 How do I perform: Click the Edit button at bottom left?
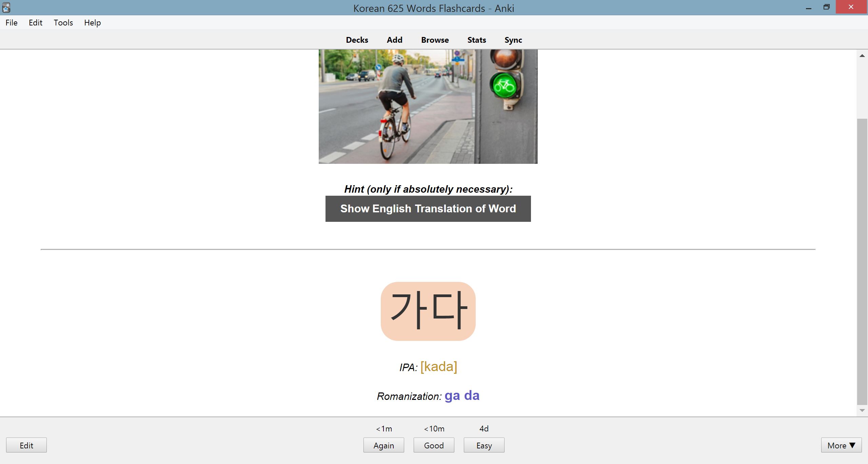[26, 445]
